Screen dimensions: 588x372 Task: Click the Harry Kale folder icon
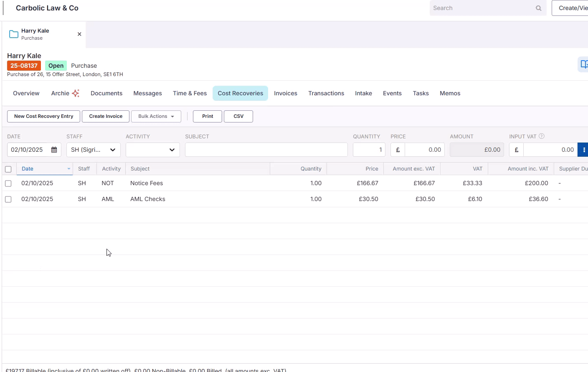[14, 34]
